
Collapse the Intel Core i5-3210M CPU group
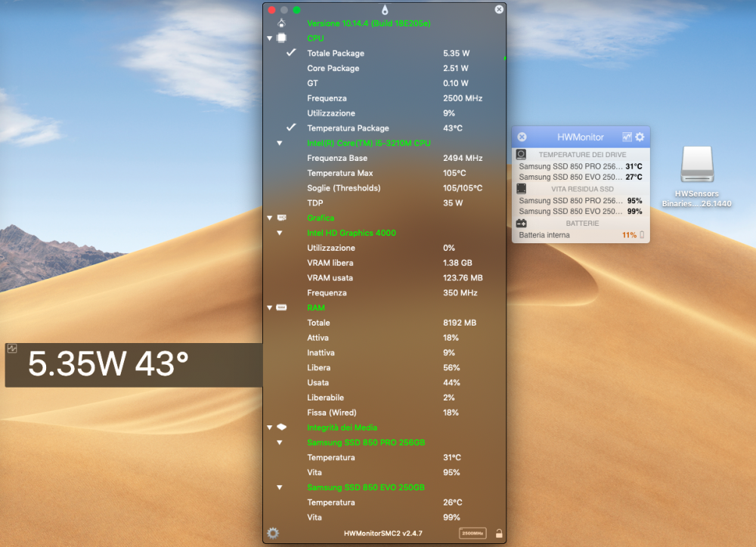click(280, 143)
